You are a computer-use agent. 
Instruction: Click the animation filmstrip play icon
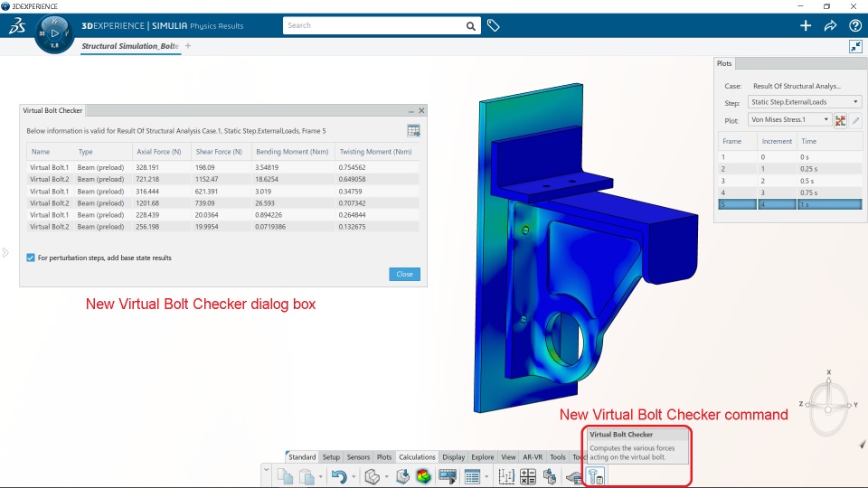(x=448, y=476)
